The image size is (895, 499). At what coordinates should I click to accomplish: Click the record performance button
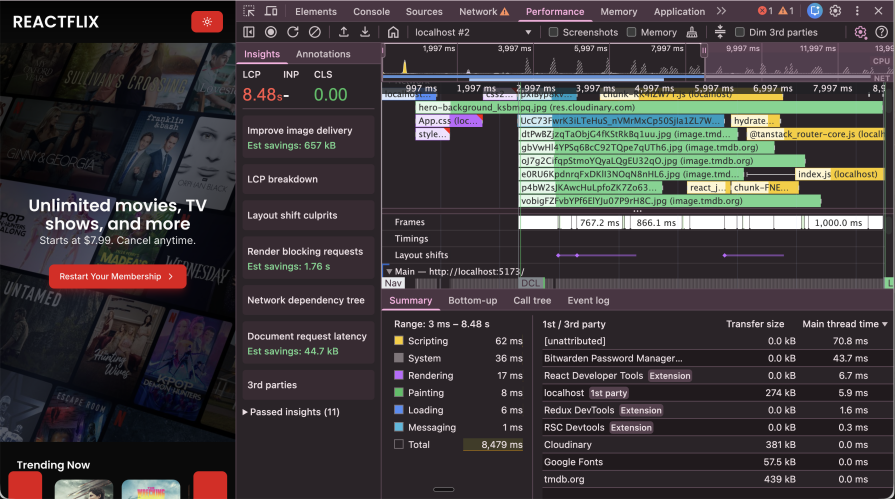click(270, 32)
